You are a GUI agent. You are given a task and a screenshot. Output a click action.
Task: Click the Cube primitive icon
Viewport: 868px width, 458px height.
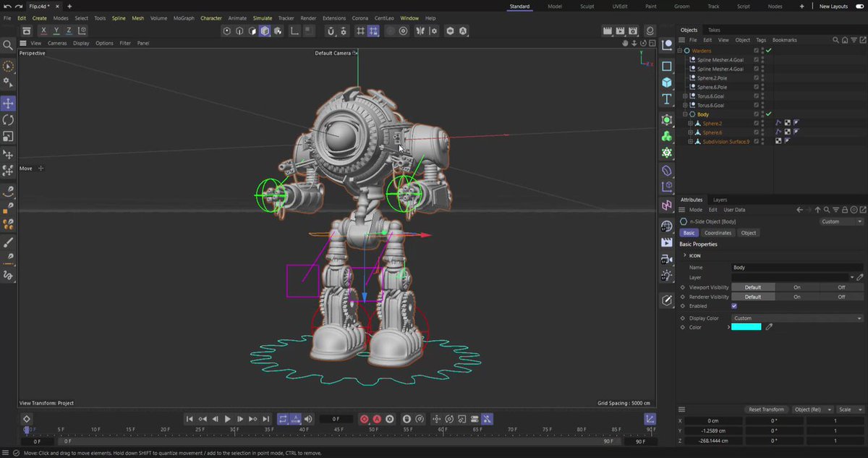(x=667, y=82)
